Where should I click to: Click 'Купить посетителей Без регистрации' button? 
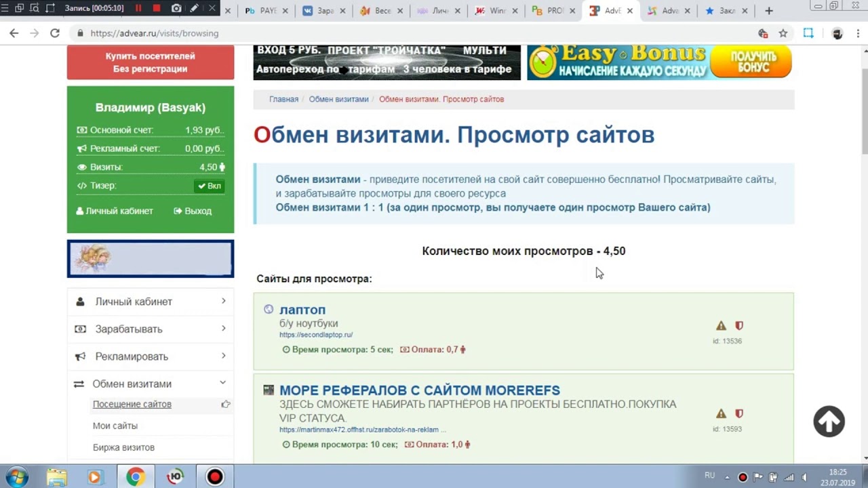(x=151, y=62)
